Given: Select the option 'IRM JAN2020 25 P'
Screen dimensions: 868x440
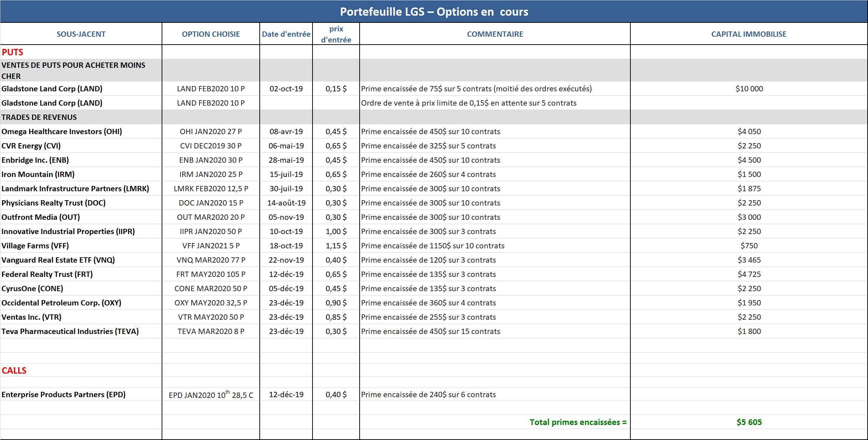Looking at the screenshot, I should pyautogui.click(x=211, y=174).
